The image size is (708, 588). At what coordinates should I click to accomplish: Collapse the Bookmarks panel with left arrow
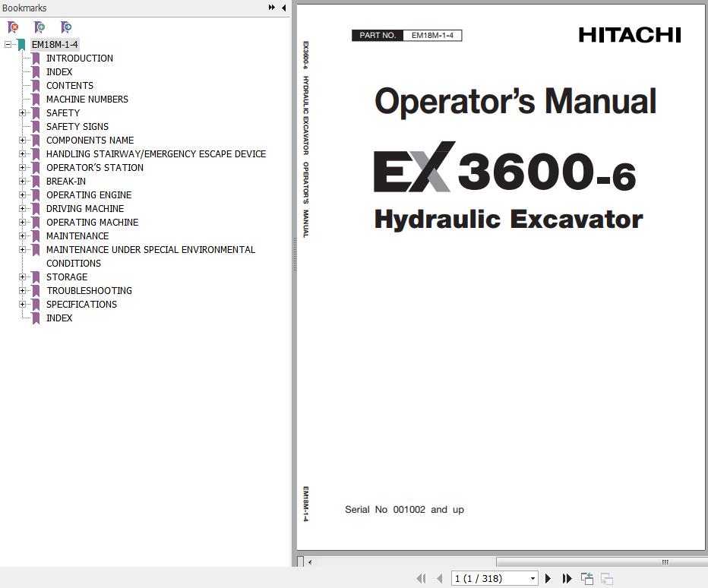(x=283, y=8)
